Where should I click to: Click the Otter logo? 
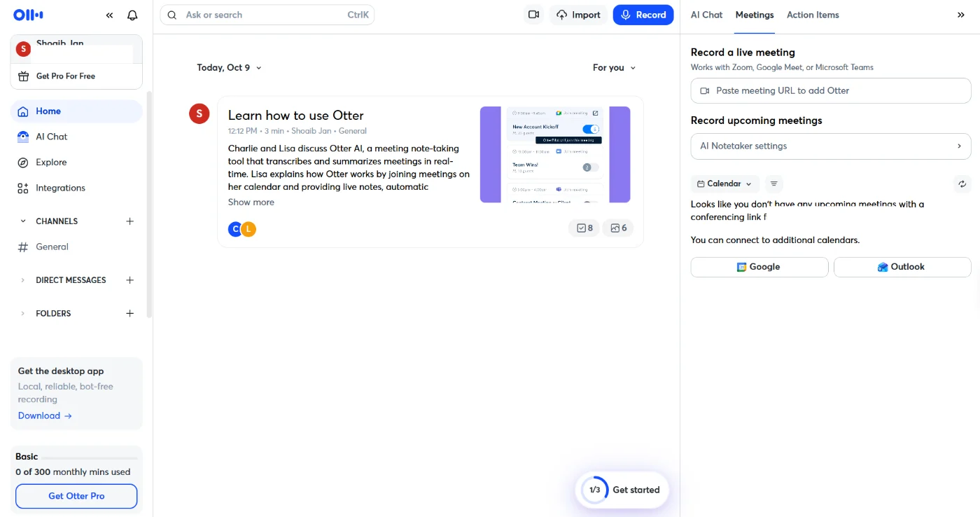click(27, 15)
